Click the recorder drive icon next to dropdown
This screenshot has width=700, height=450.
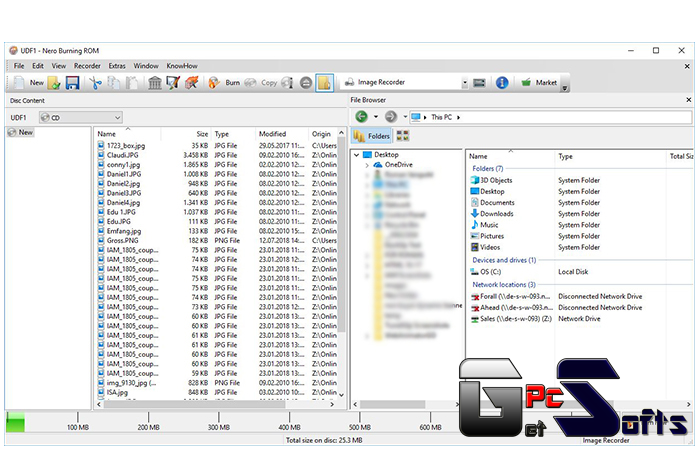coord(479,83)
